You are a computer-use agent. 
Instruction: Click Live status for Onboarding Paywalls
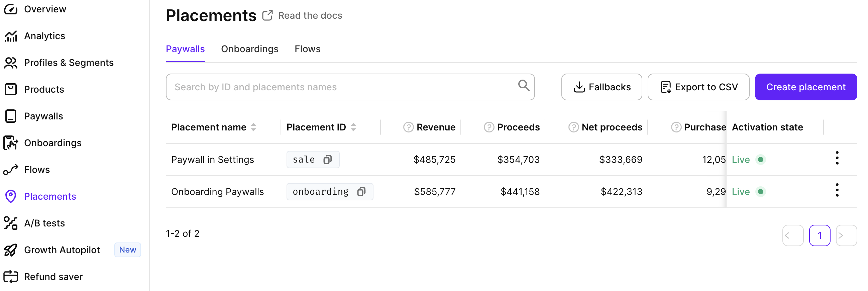[x=748, y=192]
